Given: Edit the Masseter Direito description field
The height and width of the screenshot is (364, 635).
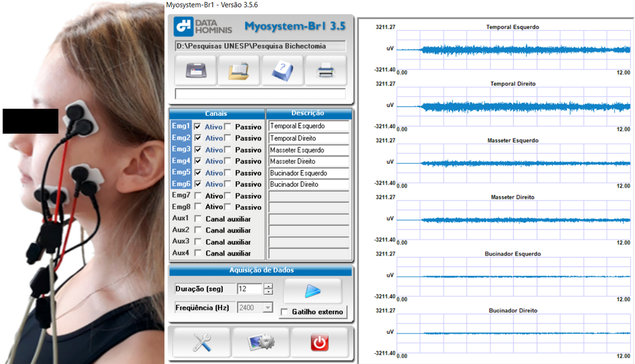Looking at the screenshot, I should click(309, 161).
